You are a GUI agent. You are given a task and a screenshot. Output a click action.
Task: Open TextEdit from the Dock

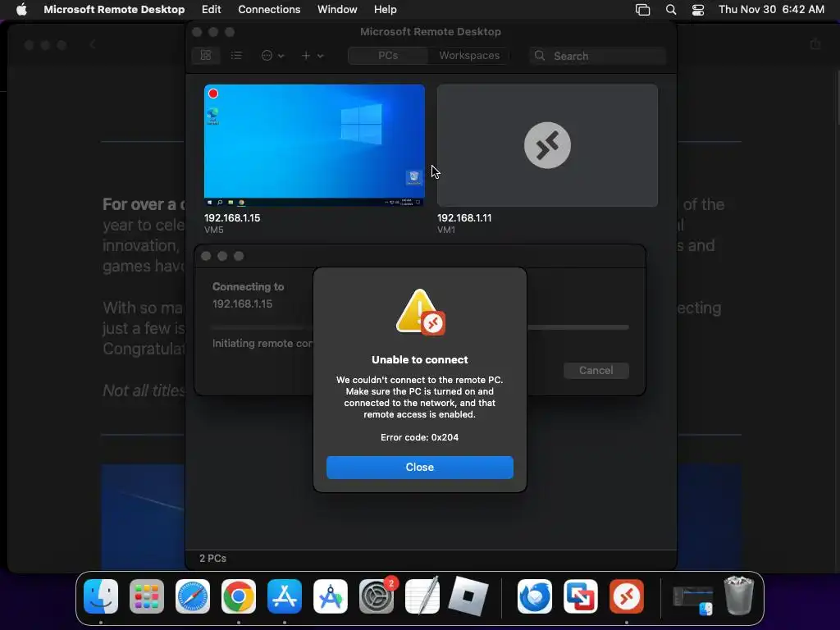coord(422,596)
